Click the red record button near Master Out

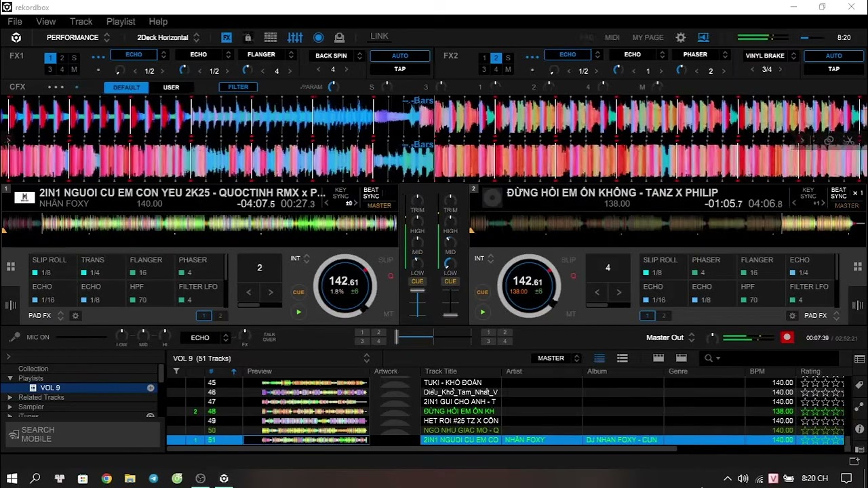pyautogui.click(x=787, y=337)
